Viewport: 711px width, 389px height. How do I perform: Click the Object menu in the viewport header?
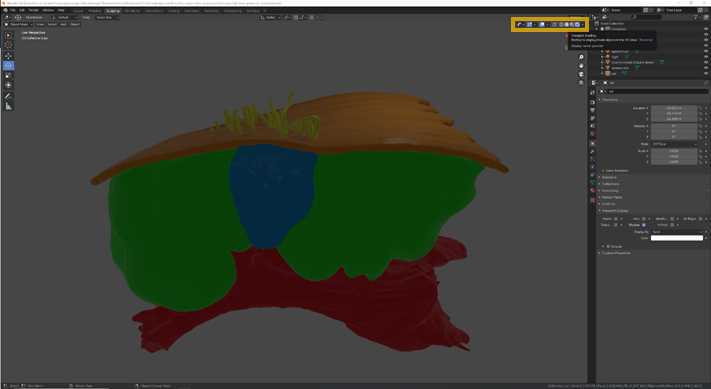pyautogui.click(x=75, y=24)
